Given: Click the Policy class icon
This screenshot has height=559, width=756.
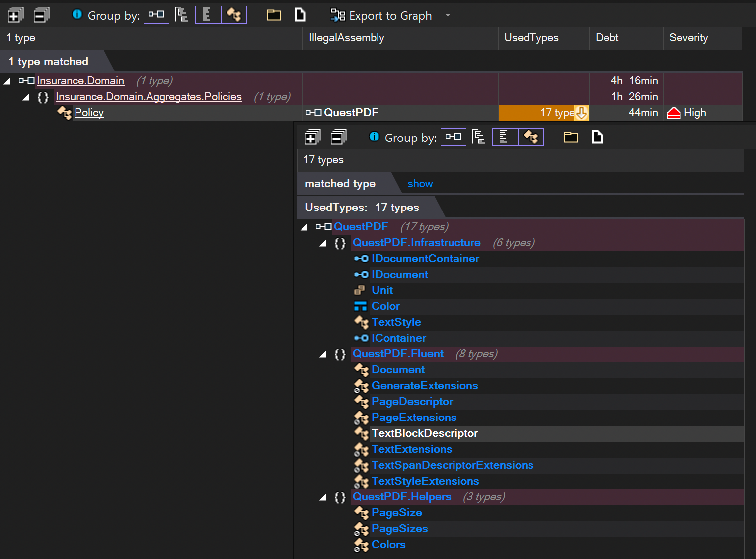Looking at the screenshot, I should [65, 113].
